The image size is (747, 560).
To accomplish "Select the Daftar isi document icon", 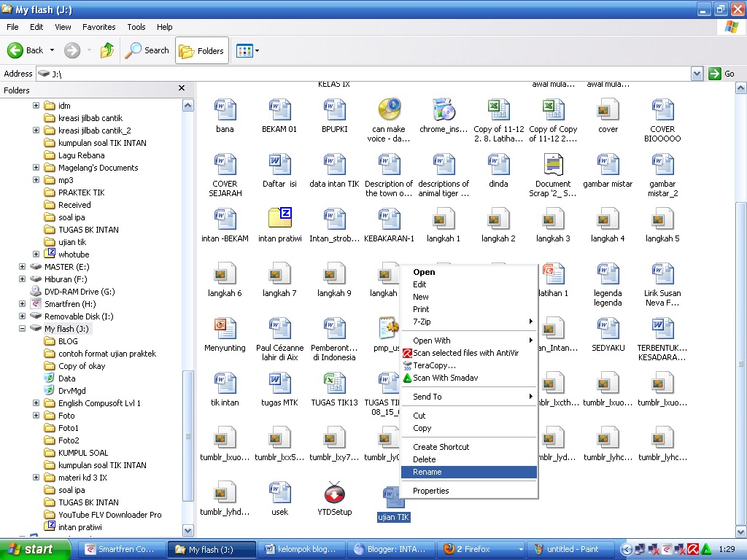I will point(279,164).
